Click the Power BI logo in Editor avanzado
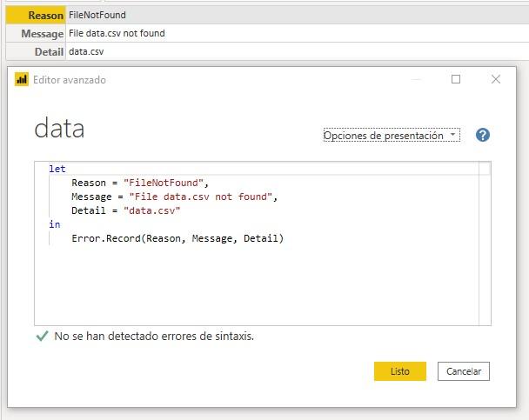Screen dimensions: 529x420 coord(22,79)
